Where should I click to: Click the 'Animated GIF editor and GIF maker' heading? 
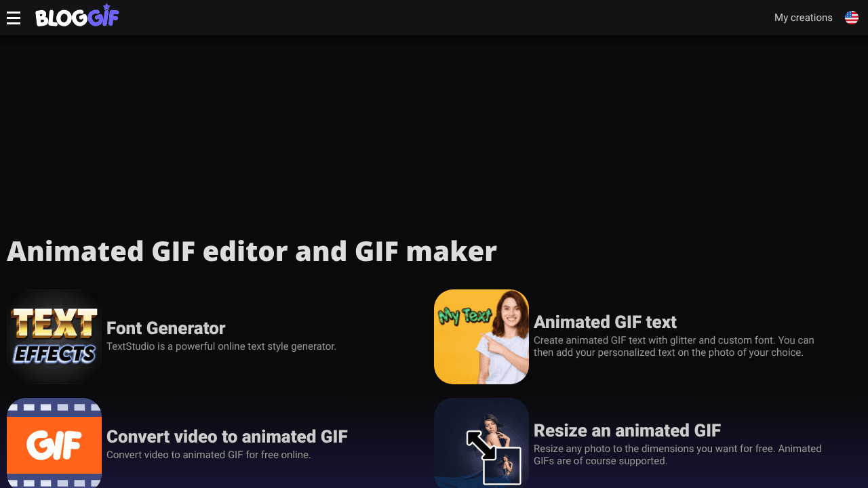coord(252,251)
